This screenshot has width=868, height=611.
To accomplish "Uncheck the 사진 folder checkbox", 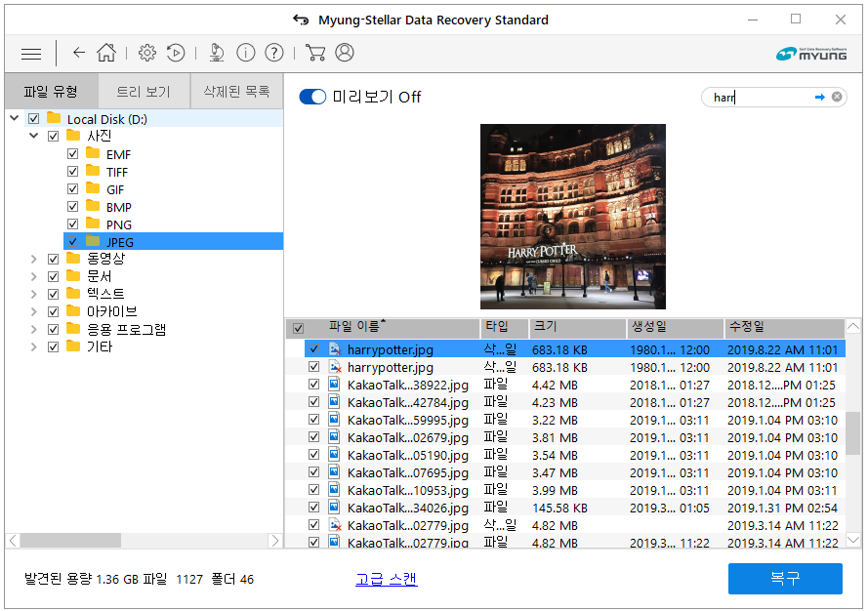I will (x=53, y=136).
